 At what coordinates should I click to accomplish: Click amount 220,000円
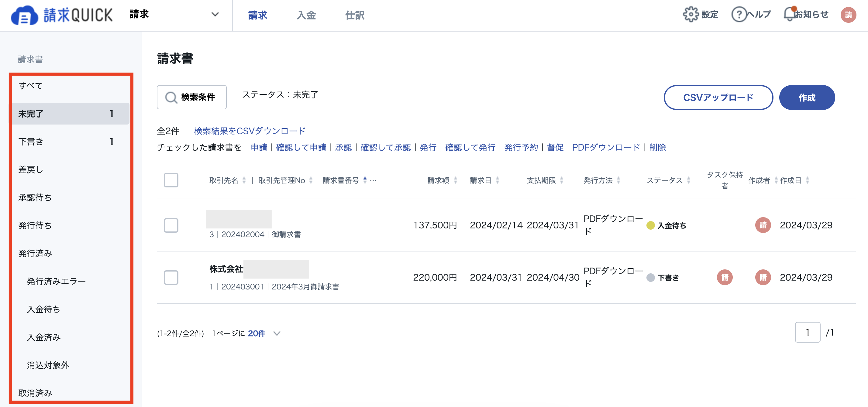coord(435,277)
